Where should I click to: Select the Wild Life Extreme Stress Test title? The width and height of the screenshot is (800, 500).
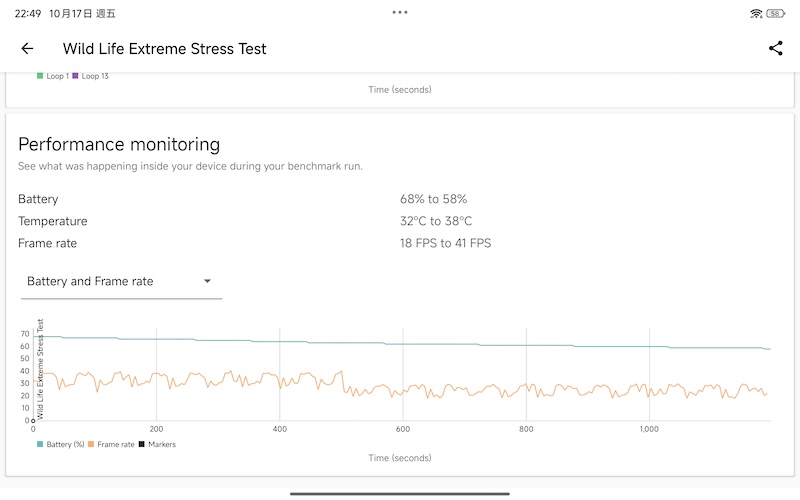(164, 48)
